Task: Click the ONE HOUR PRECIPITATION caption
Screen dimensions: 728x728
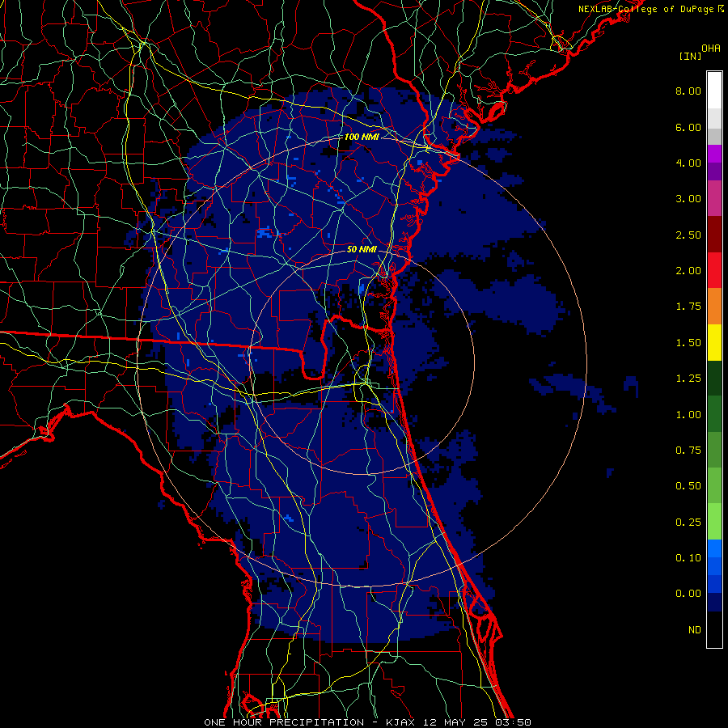Action: [284, 722]
